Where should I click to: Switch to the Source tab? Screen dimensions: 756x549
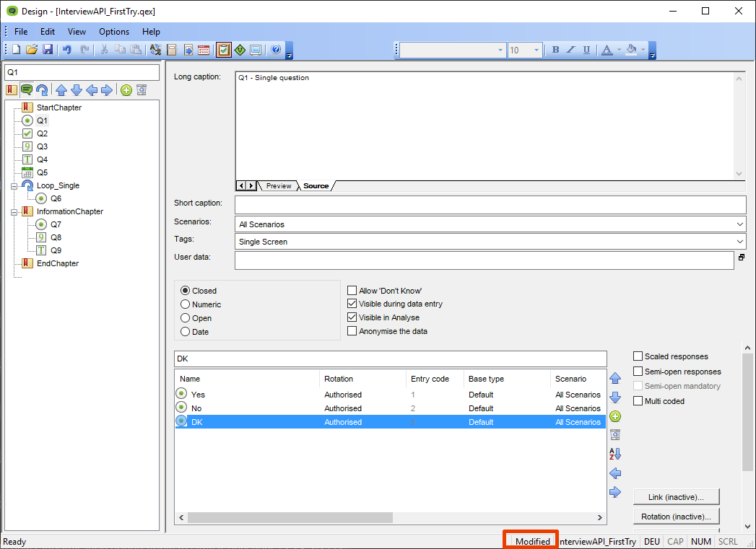coord(316,186)
